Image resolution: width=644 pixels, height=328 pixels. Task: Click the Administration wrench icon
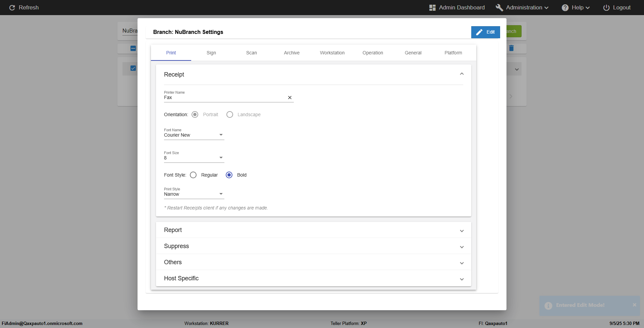[x=499, y=8]
